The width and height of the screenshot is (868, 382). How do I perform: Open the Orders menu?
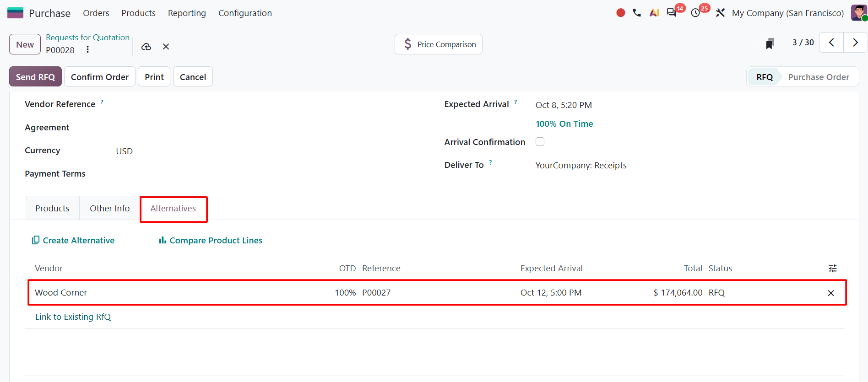(x=96, y=13)
